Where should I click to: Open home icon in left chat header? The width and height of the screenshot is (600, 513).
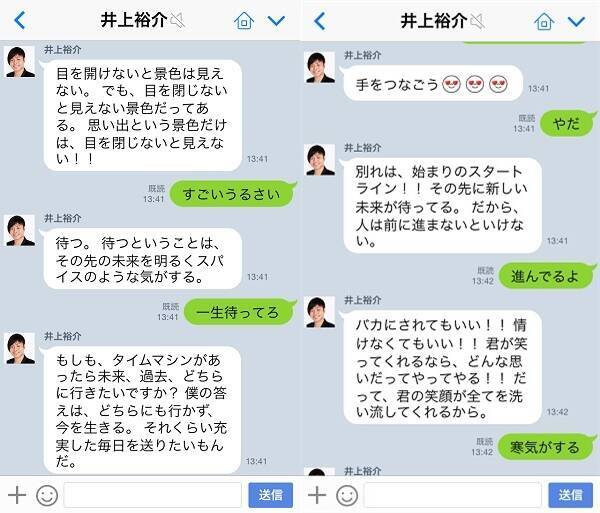[244, 20]
